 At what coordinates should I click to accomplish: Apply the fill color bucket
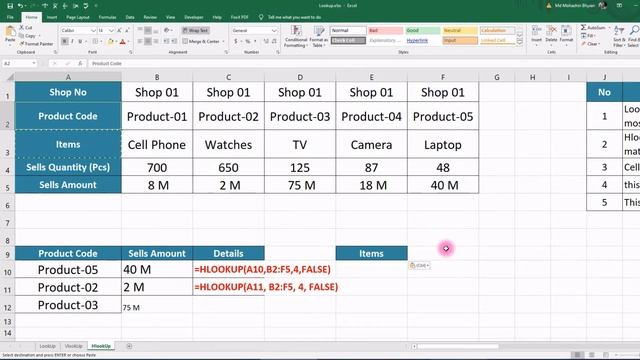coord(110,41)
